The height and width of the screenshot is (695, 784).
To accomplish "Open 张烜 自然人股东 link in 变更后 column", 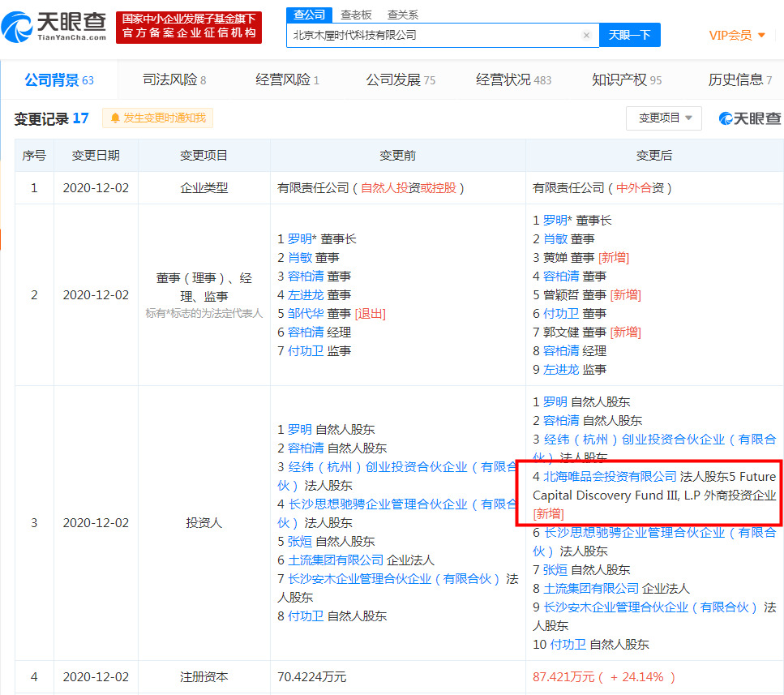I will (555, 569).
